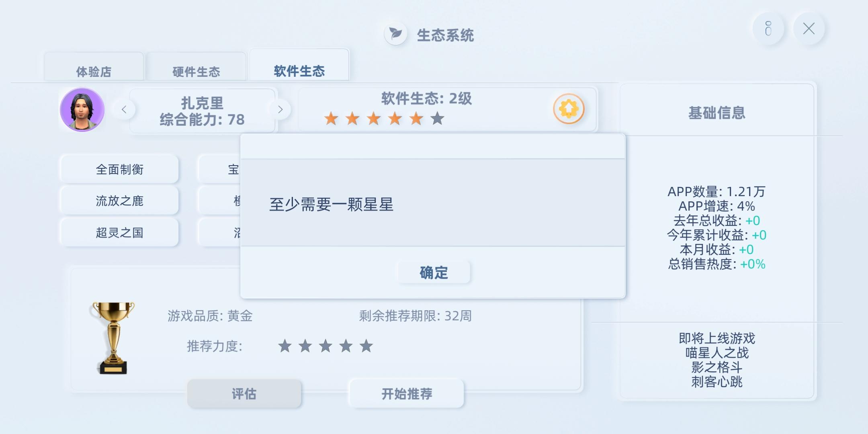Select the game 超灵之国
Image resolution: width=868 pixels, height=434 pixels.
point(119,233)
